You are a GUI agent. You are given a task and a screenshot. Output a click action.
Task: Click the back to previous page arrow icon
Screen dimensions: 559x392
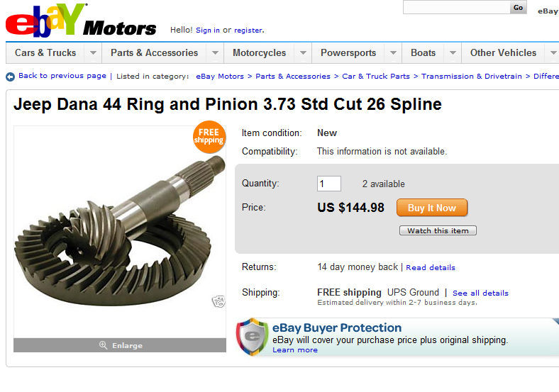[x=10, y=77]
